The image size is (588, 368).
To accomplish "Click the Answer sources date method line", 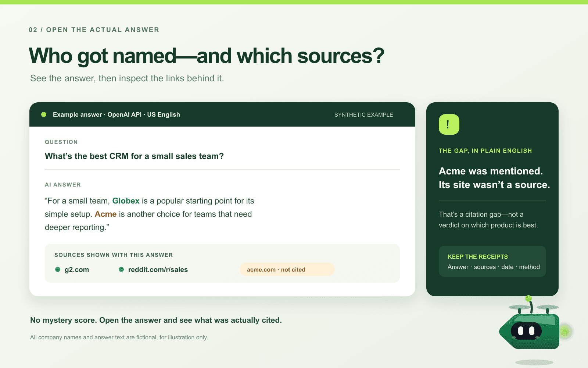I will (x=494, y=267).
